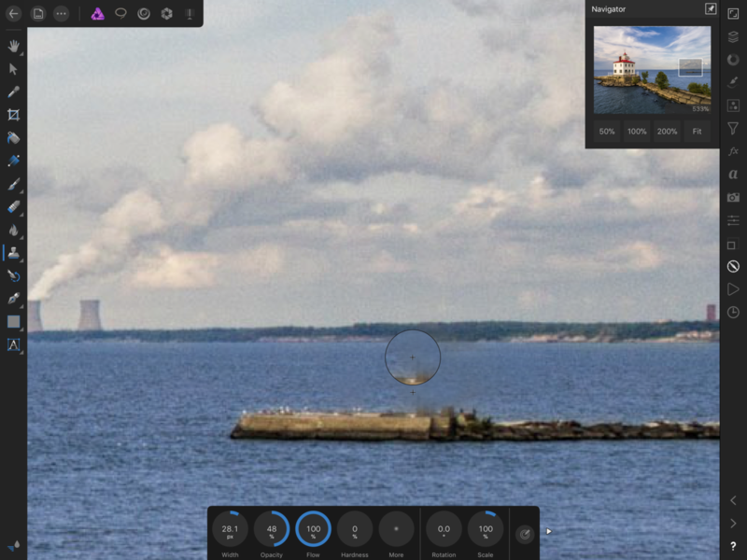Adjust the brush Opacity dial
This screenshot has height=560, width=747.
[x=272, y=529]
